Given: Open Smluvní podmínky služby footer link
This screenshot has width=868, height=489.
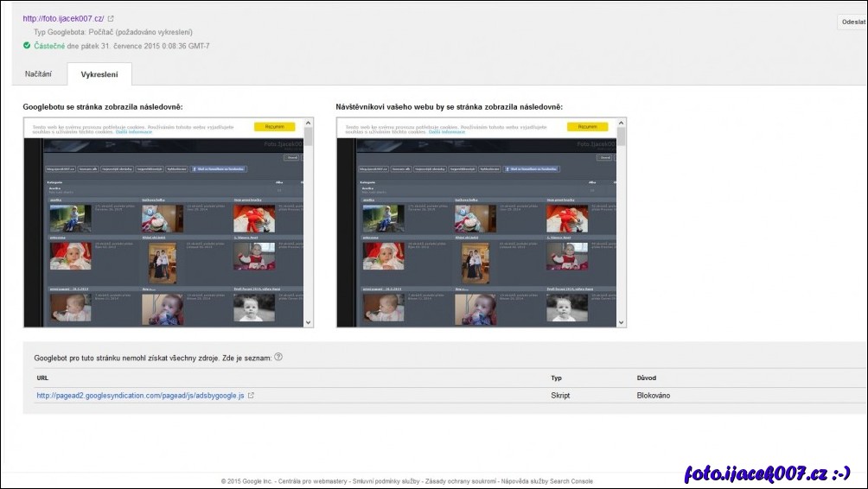Looking at the screenshot, I should point(386,481).
